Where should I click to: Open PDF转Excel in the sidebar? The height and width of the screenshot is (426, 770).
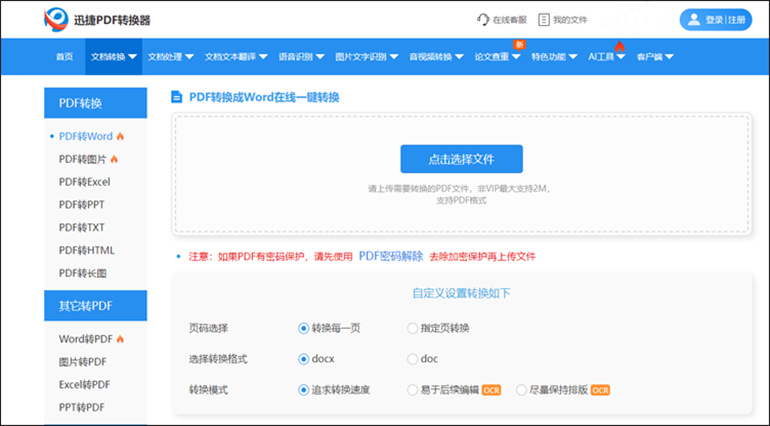point(84,182)
